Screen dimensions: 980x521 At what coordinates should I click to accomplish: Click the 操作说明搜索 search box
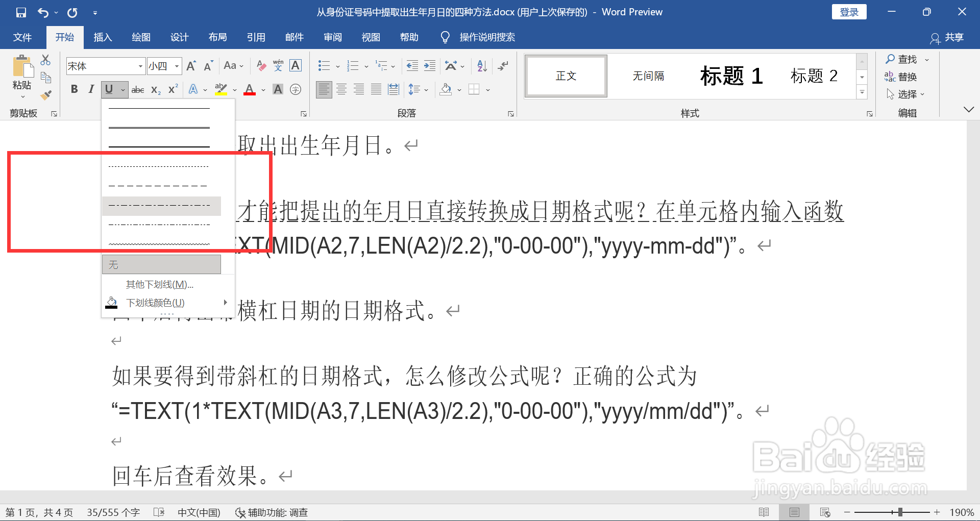coord(487,37)
